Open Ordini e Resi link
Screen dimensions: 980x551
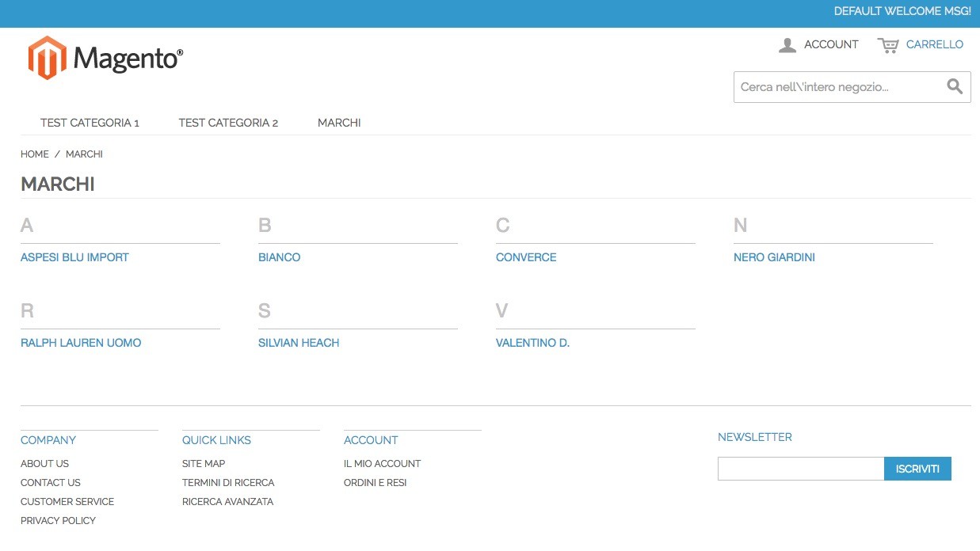[375, 483]
